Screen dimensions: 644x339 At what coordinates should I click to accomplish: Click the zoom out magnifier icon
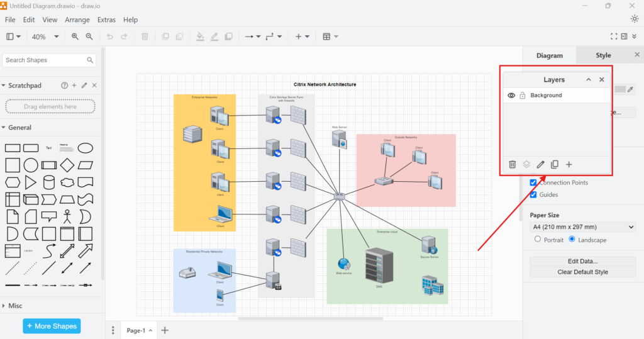pos(89,36)
